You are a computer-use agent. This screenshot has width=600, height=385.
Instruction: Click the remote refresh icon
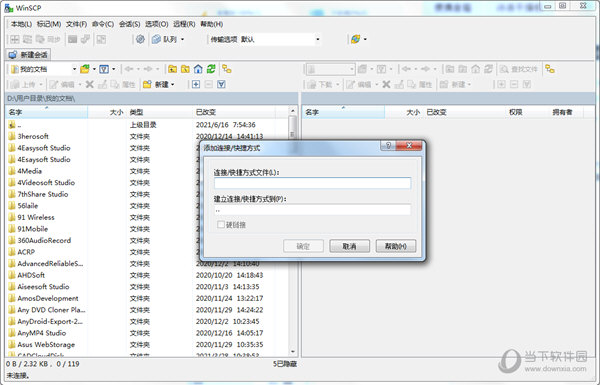coord(488,69)
